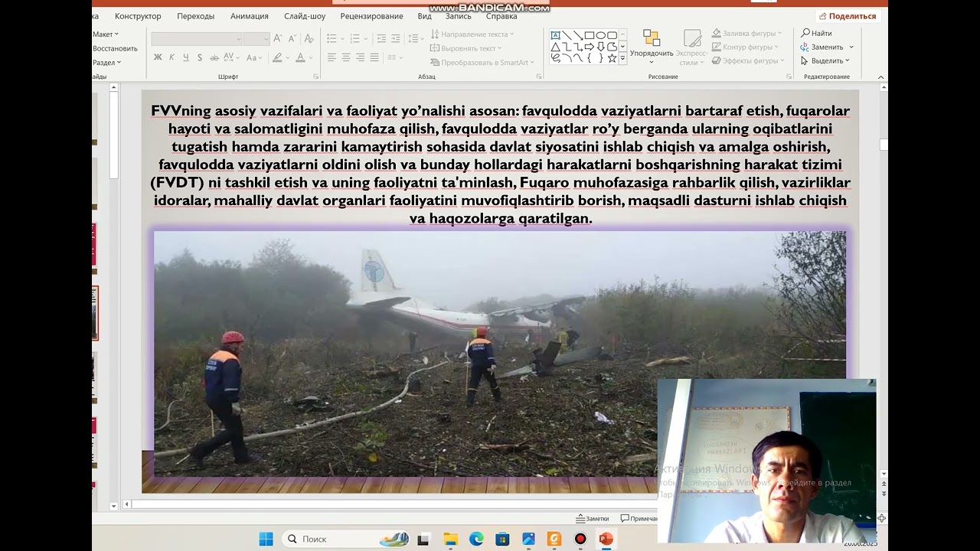This screenshot has height=551, width=980.
Task: Open Конструктор tab
Action: (x=138, y=16)
